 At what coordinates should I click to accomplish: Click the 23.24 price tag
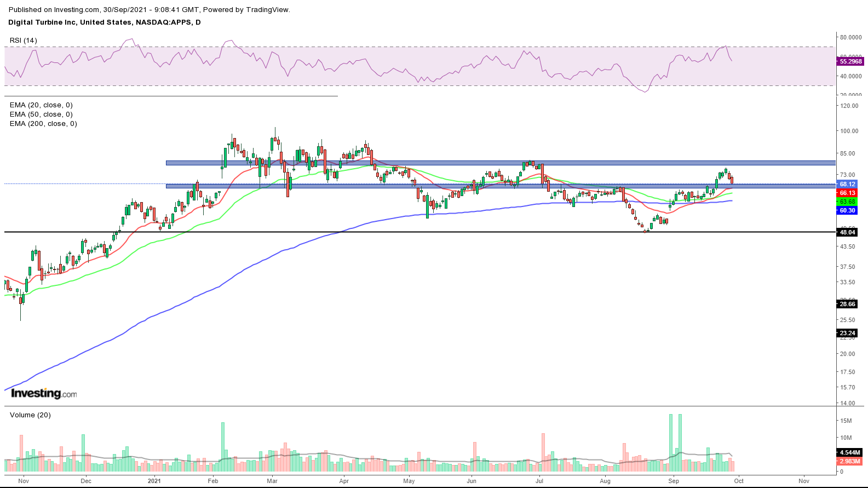point(847,333)
